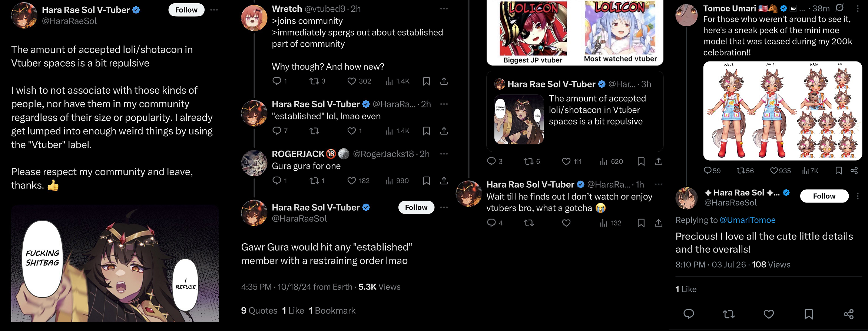Open more options on Wretch's tweet

[444, 9]
